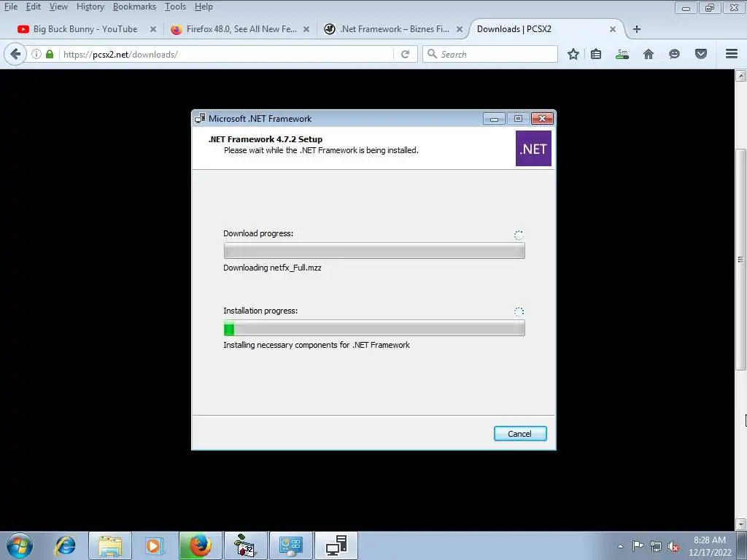
Task: Click the green secure padlock icon
Action: point(50,54)
